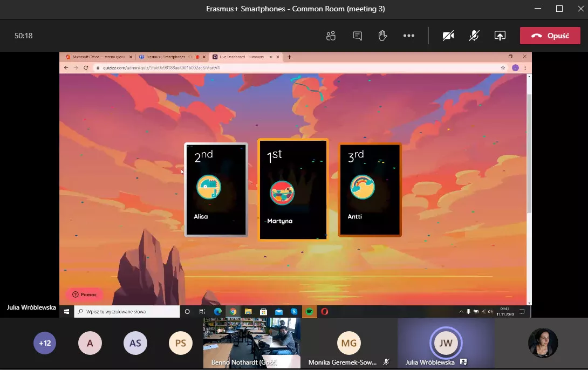Unmute the microphone
Viewport: 588px width, 370px height.
click(474, 36)
